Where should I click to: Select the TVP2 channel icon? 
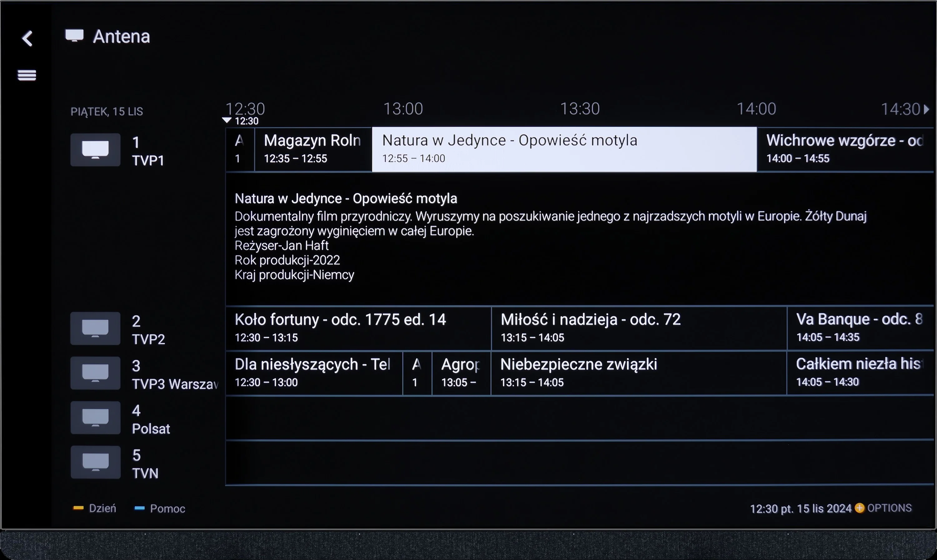click(x=95, y=328)
